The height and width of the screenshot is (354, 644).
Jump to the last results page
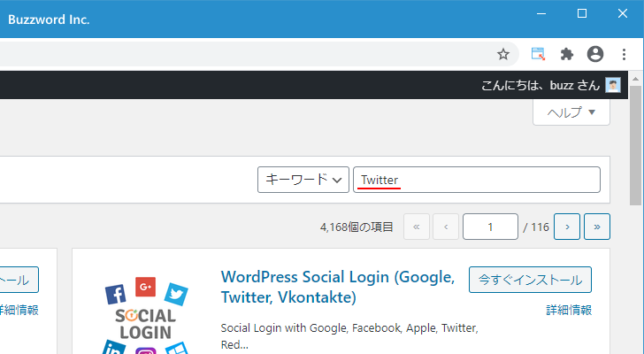click(x=597, y=227)
